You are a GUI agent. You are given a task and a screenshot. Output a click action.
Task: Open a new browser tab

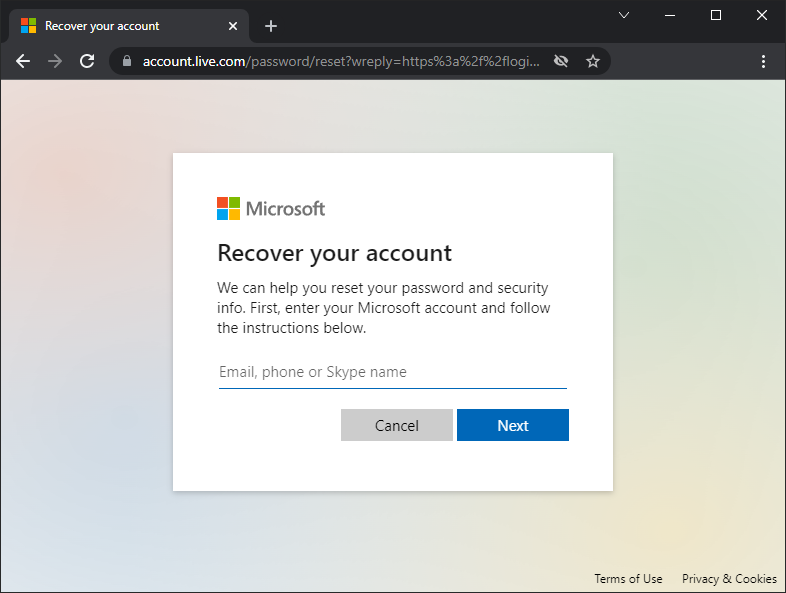click(x=270, y=26)
